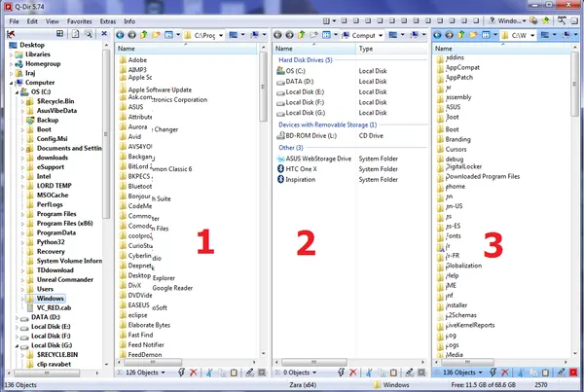This screenshot has height=392, width=584.
Task: Expand the DATA (D:) tree node
Action: tap(17, 317)
